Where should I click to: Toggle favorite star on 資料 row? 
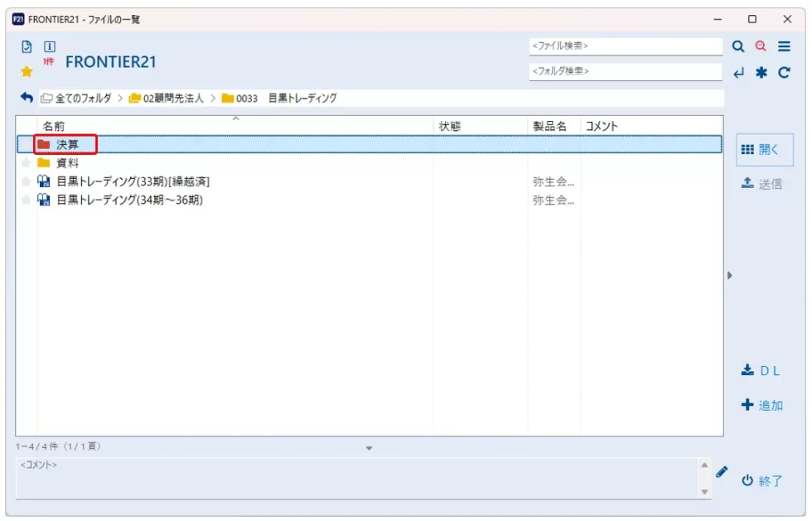click(26, 163)
